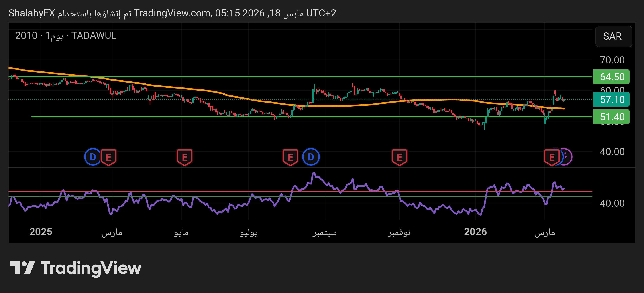The width and height of the screenshot is (644, 293).
Task: Click the 2026 year label on time axis
Action: click(475, 232)
